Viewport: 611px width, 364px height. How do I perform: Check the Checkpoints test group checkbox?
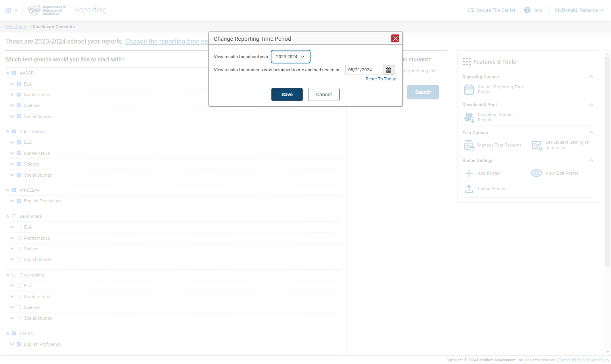click(14, 275)
